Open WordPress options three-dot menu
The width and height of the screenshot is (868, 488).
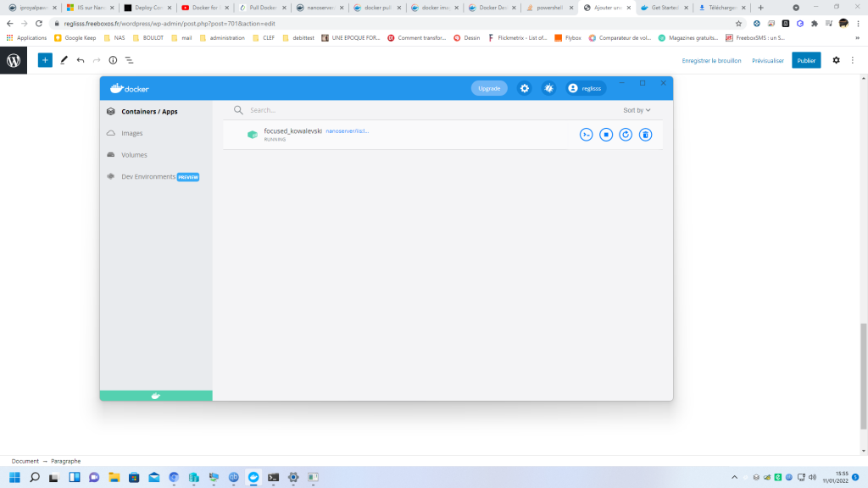pyautogui.click(x=854, y=60)
